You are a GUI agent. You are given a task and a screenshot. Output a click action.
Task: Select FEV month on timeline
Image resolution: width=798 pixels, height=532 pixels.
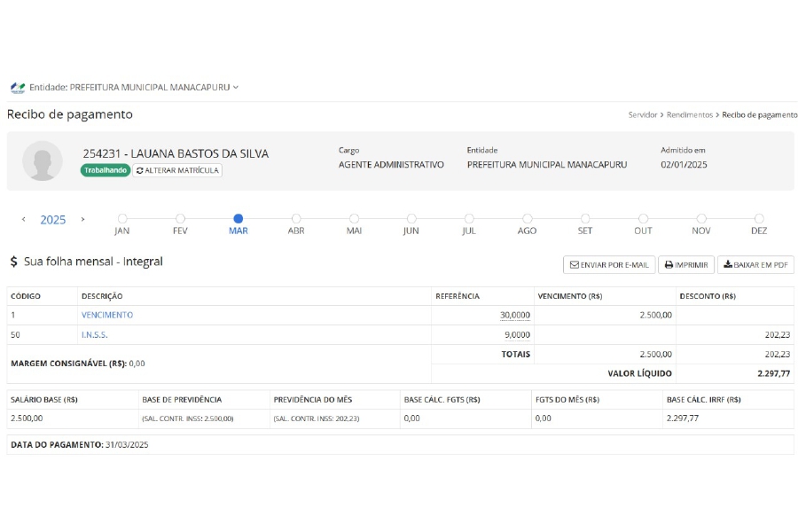(x=180, y=219)
